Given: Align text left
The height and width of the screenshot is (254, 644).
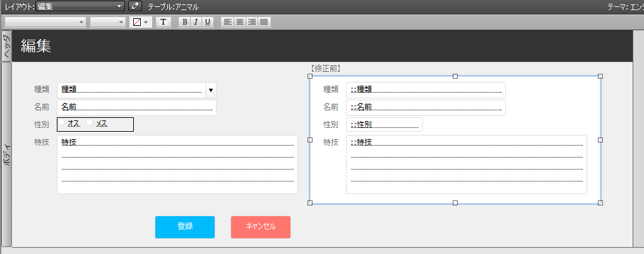Looking at the screenshot, I should coord(227,22).
